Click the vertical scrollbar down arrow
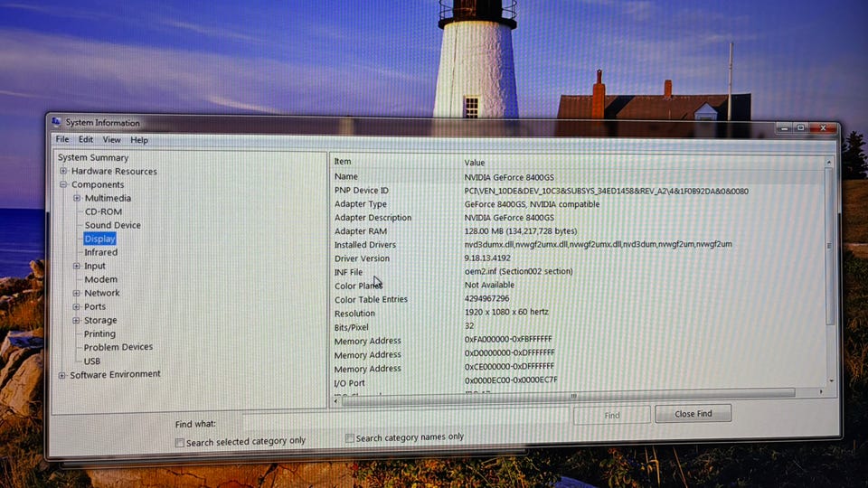 click(831, 382)
